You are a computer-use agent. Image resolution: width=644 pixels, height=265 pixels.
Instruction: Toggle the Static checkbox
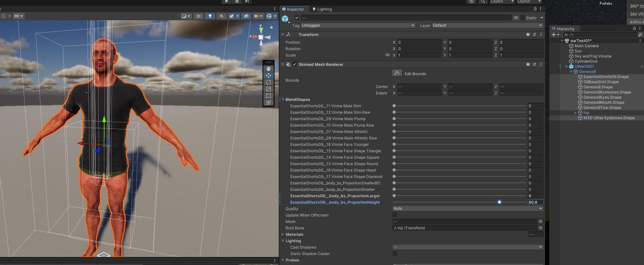(523, 18)
